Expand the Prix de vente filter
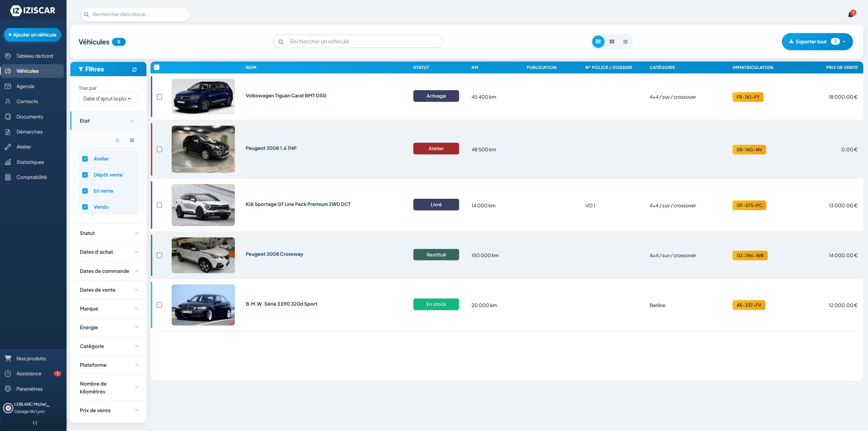 (x=109, y=411)
